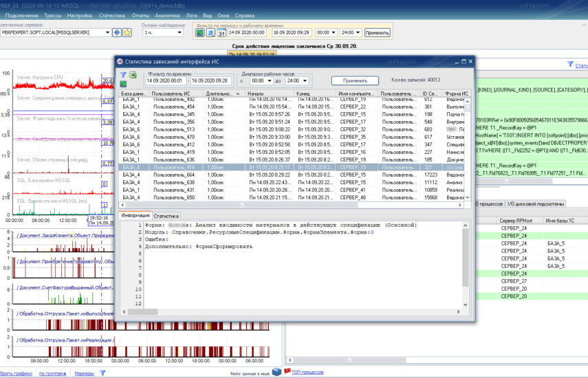The image size is (588, 378).
Task: Sort by the 'Пользователь ИС' column header
Action: coord(176,93)
